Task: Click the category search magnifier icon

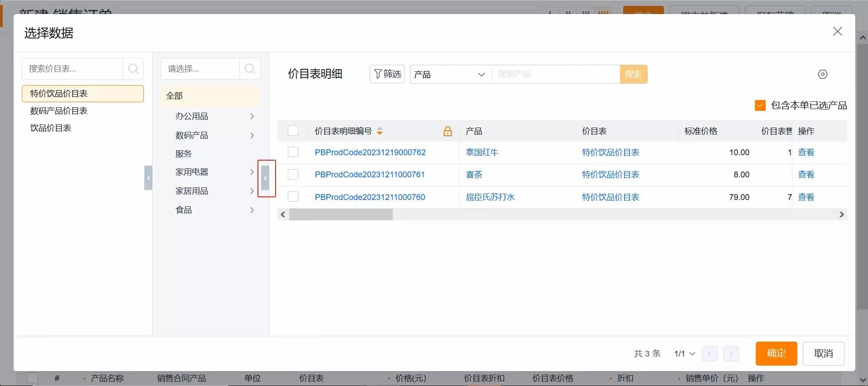Action: (x=249, y=69)
